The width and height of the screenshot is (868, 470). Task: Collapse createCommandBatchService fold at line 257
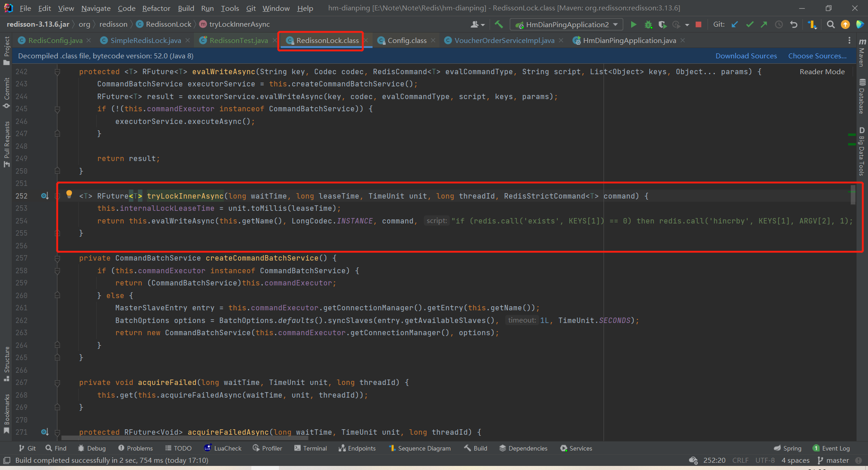tap(57, 258)
